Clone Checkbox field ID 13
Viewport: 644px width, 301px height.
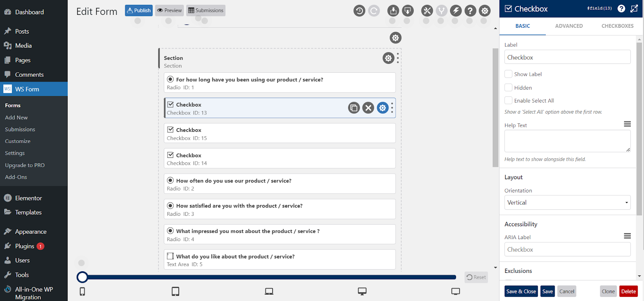pyautogui.click(x=354, y=108)
